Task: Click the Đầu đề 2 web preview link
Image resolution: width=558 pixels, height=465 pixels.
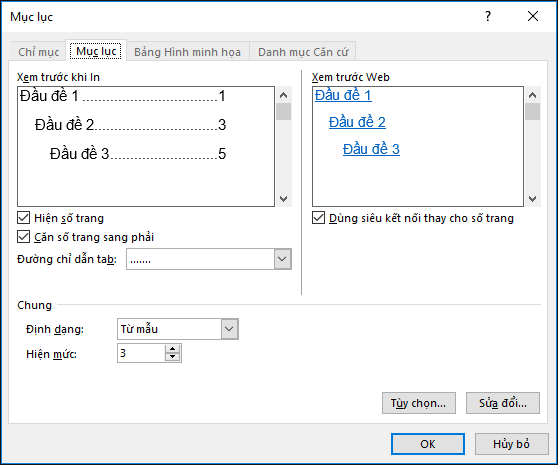Action: coord(357,122)
